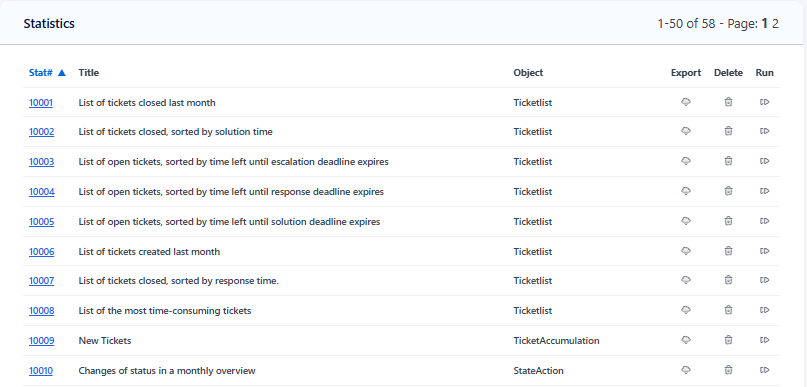This screenshot has height=387, width=807.
Task: Export statistic 10007 sorted by response time
Action: pyautogui.click(x=686, y=280)
